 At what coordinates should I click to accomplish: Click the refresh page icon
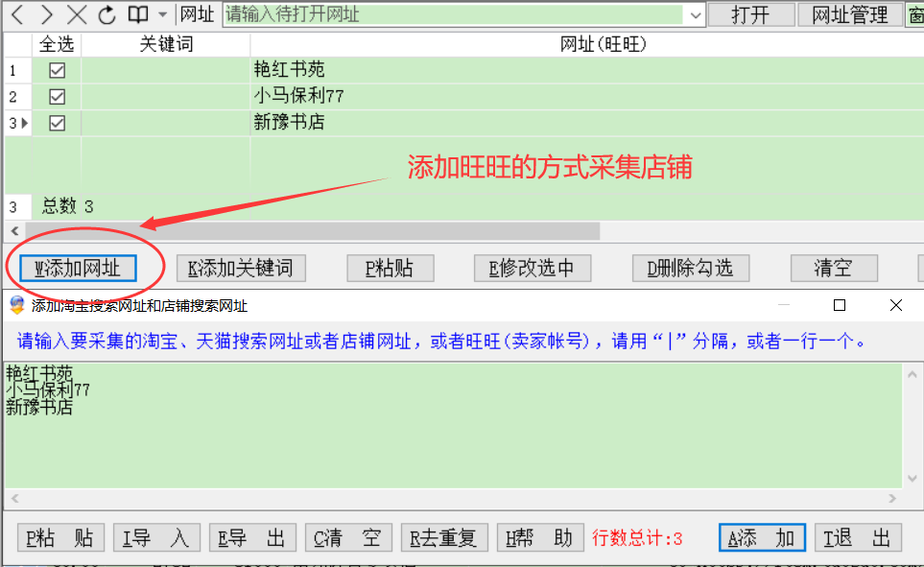(x=107, y=14)
